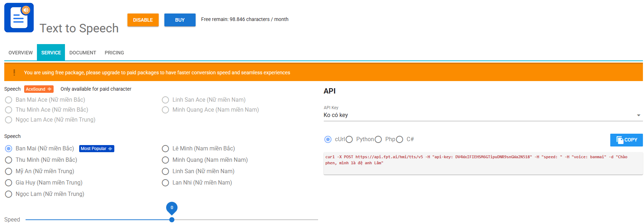Click the curl command code box

coord(483,163)
